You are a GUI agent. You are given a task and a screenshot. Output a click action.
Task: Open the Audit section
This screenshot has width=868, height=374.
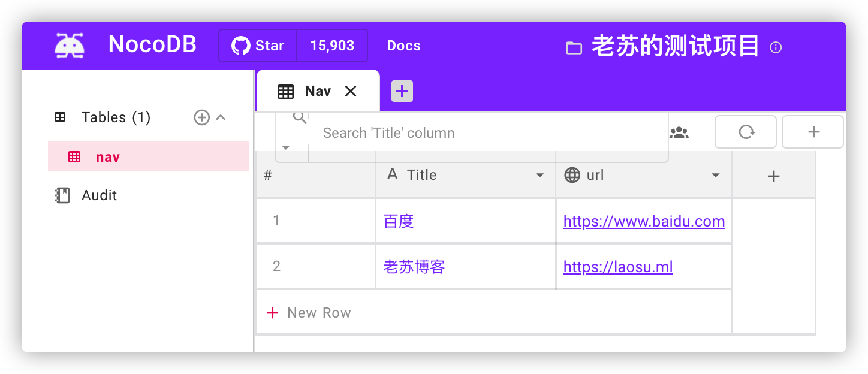coord(100,195)
